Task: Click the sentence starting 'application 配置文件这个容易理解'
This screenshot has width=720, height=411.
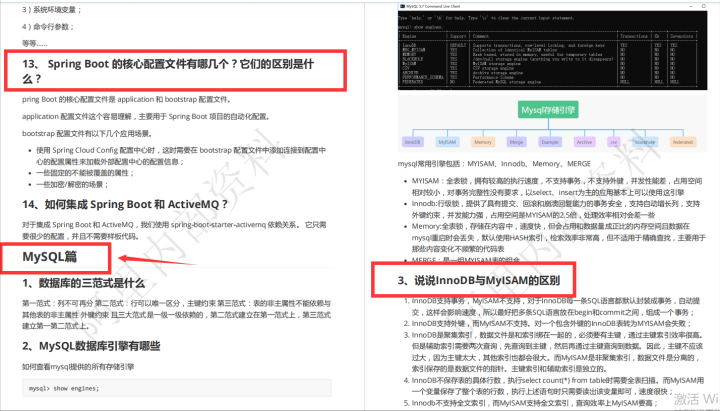Action: click(x=146, y=116)
